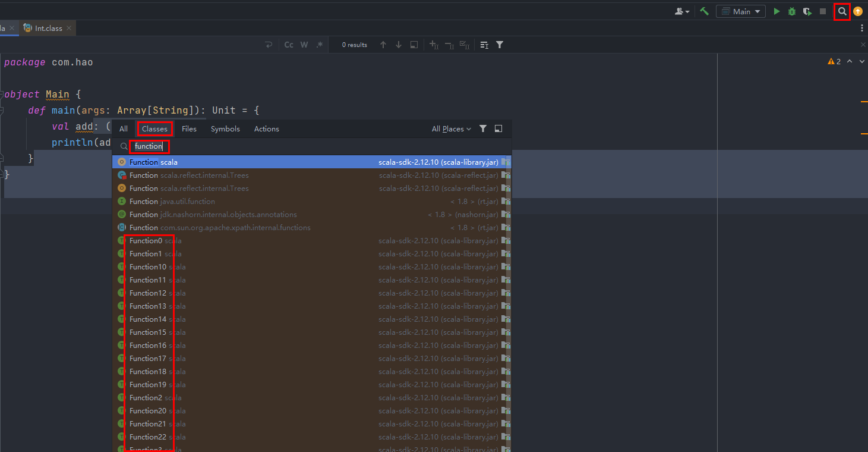
Task: Go to next occurrence down arrow
Action: pos(399,45)
